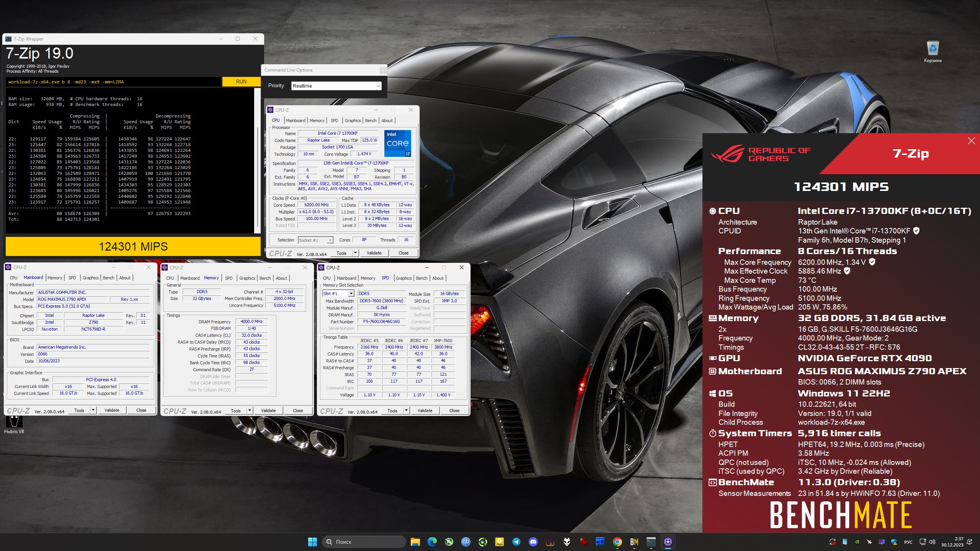The width and height of the screenshot is (980, 551).
Task: Click the verified shield beside Max Core Frequency
Action: click(x=872, y=262)
